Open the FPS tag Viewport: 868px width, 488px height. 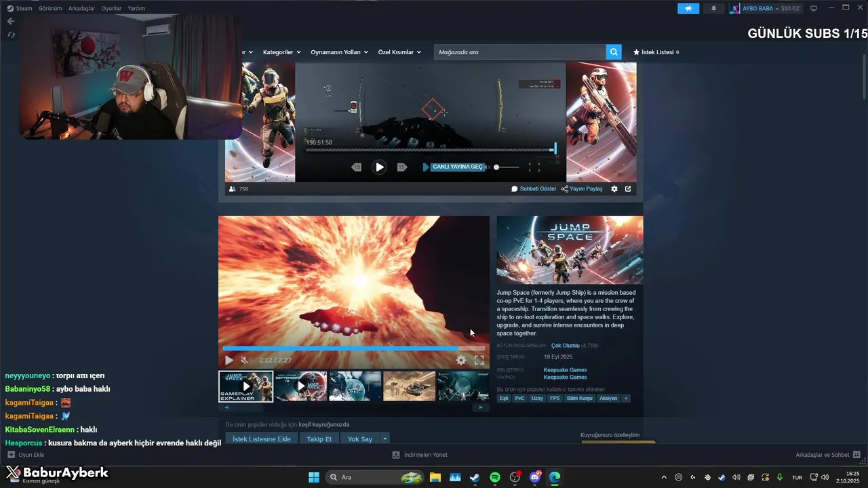point(555,398)
